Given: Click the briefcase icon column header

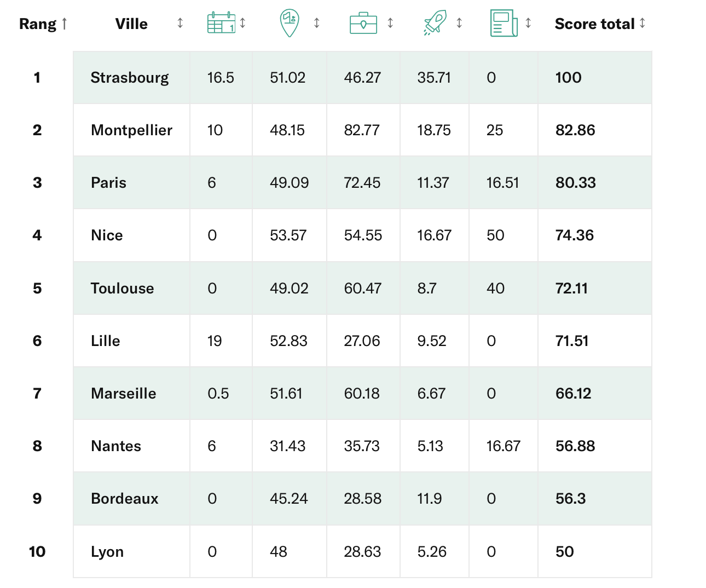Looking at the screenshot, I should tap(363, 23).
